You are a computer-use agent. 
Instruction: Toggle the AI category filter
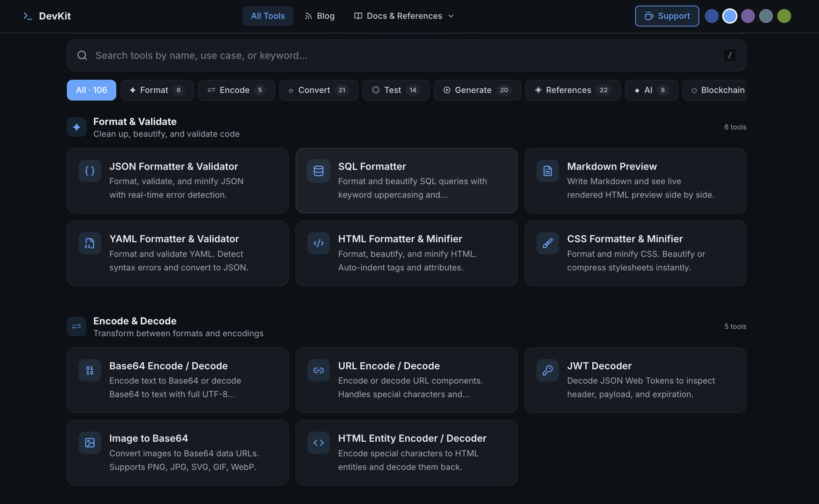[x=651, y=90]
